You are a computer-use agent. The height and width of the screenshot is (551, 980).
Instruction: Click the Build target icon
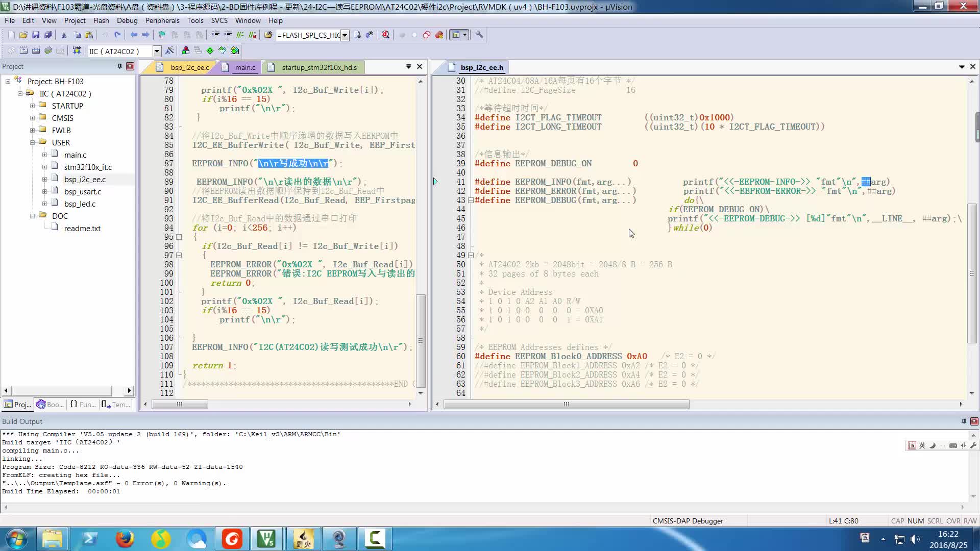23,51
